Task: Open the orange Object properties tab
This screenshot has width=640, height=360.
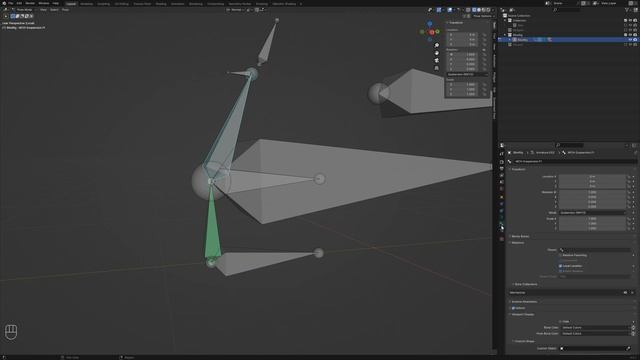Action: pos(502,197)
